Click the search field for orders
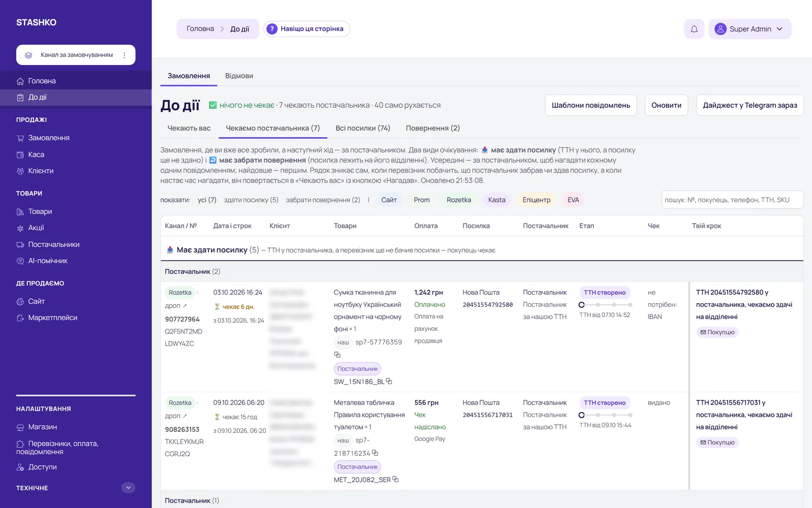 pyautogui.click(x=732, y=200)
